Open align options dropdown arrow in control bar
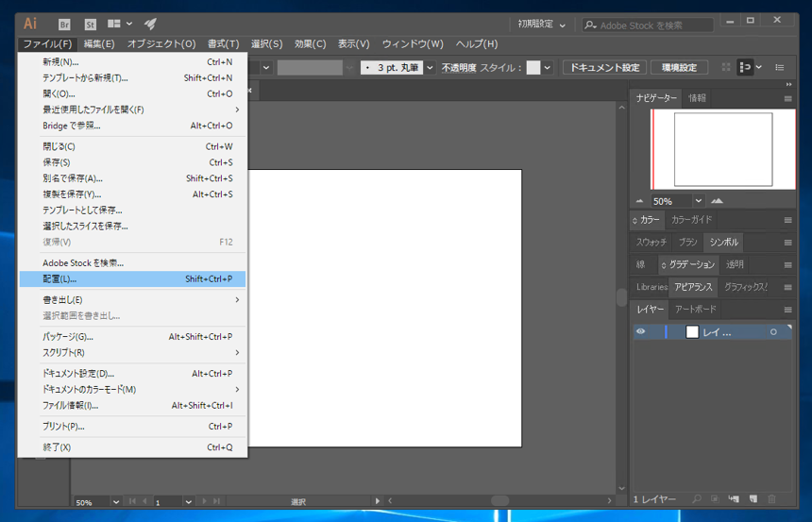The height and width of the screenshot is (522, 812). pos(759,67)
